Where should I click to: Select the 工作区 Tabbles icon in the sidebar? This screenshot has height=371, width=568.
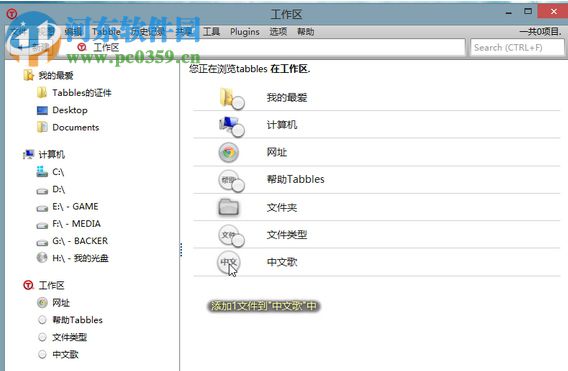pos(28,285)
